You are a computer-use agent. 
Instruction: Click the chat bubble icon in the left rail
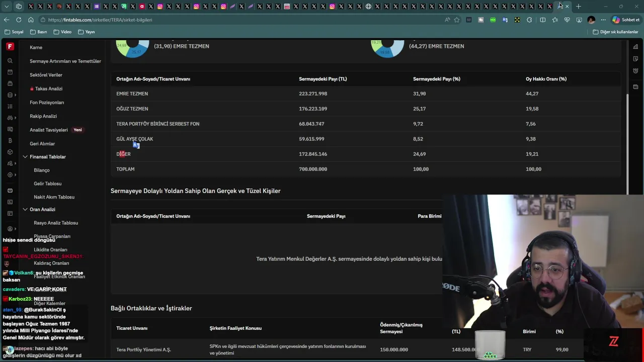(x=10, y=191)
